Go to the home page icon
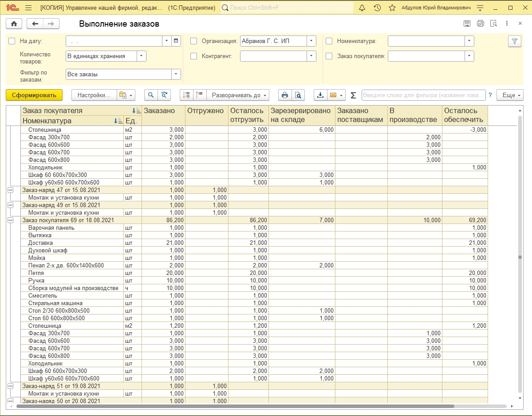The width and height of the screenshot is (532, 416). click(x=14, y=24)
